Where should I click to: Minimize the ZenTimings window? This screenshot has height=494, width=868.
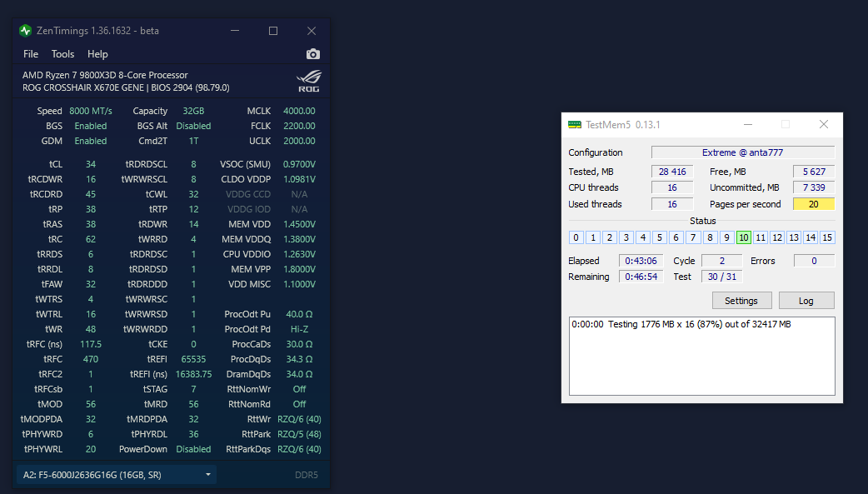pyautogui.click(x=234, y=31)
